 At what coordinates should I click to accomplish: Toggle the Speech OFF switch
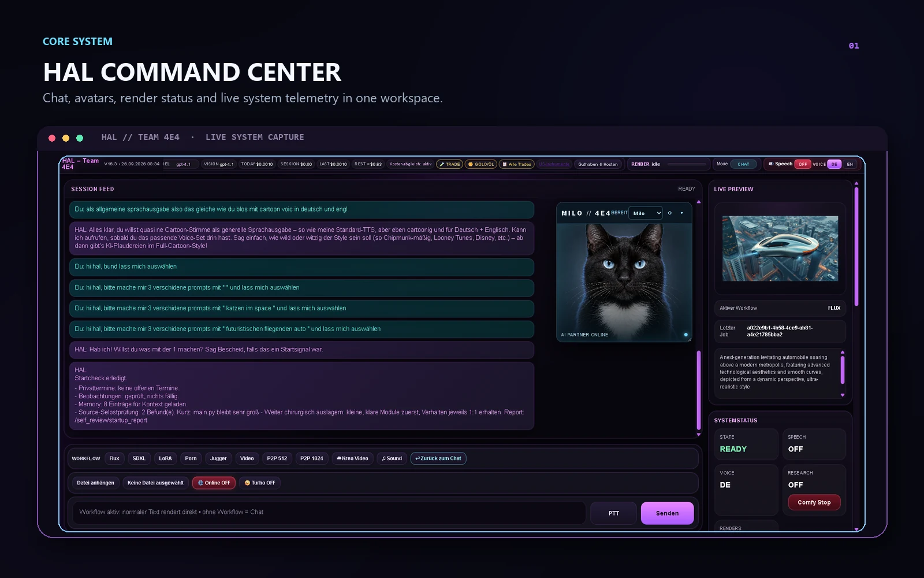coord(803,164)
